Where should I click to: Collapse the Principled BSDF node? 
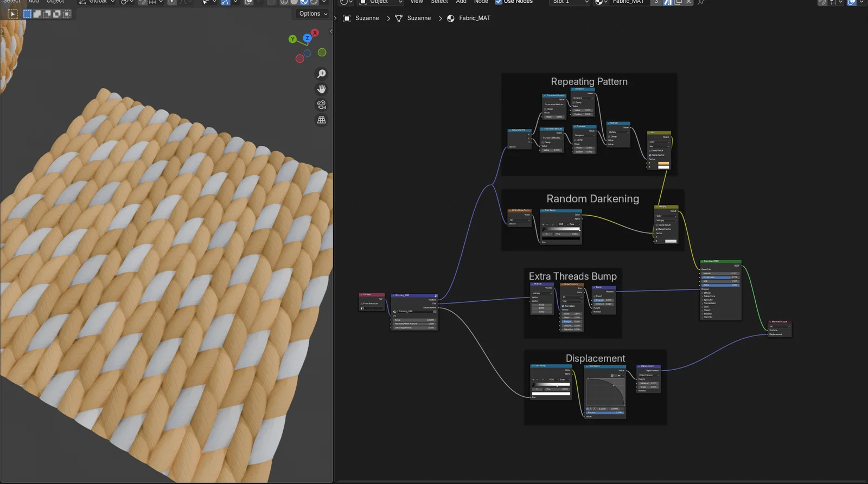click(x=702, y=261)
